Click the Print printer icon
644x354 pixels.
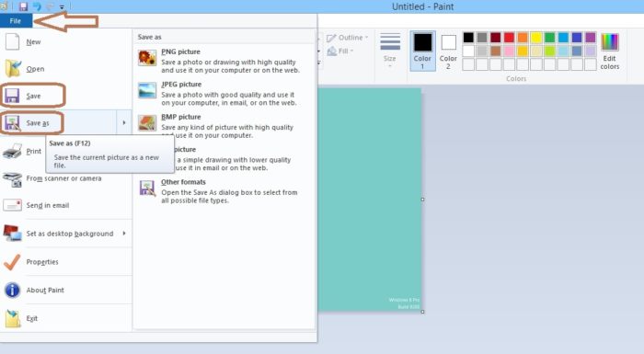click(x=12, y=151)
